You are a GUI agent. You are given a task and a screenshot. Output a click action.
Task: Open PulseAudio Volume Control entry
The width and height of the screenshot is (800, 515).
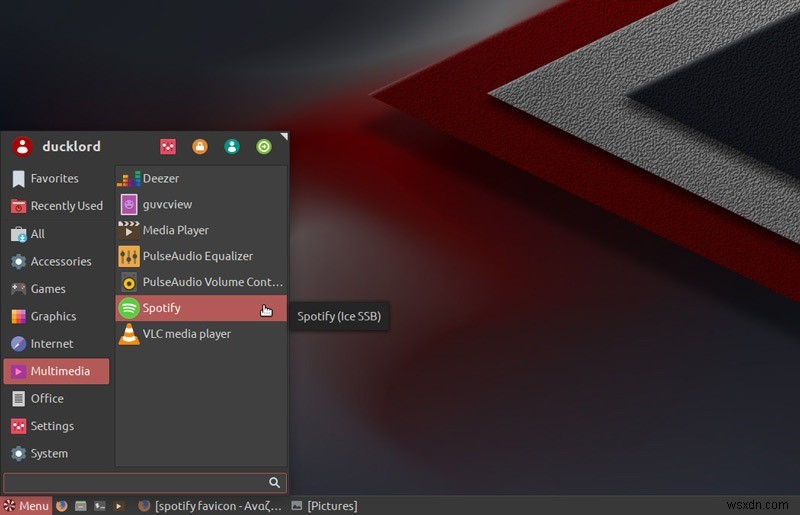click(x=201, y=282)
